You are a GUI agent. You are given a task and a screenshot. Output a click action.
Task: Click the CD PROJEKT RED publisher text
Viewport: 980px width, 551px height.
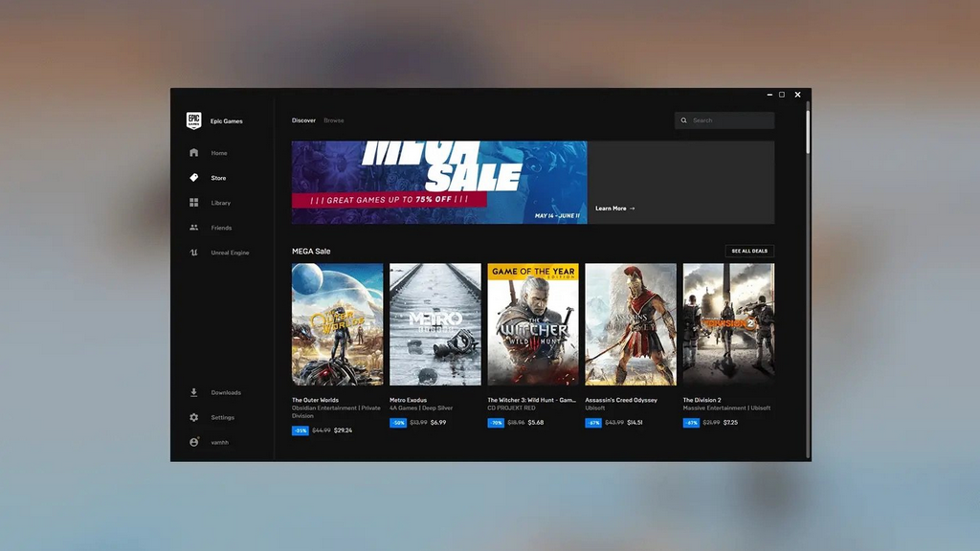[x=511, y=408]
